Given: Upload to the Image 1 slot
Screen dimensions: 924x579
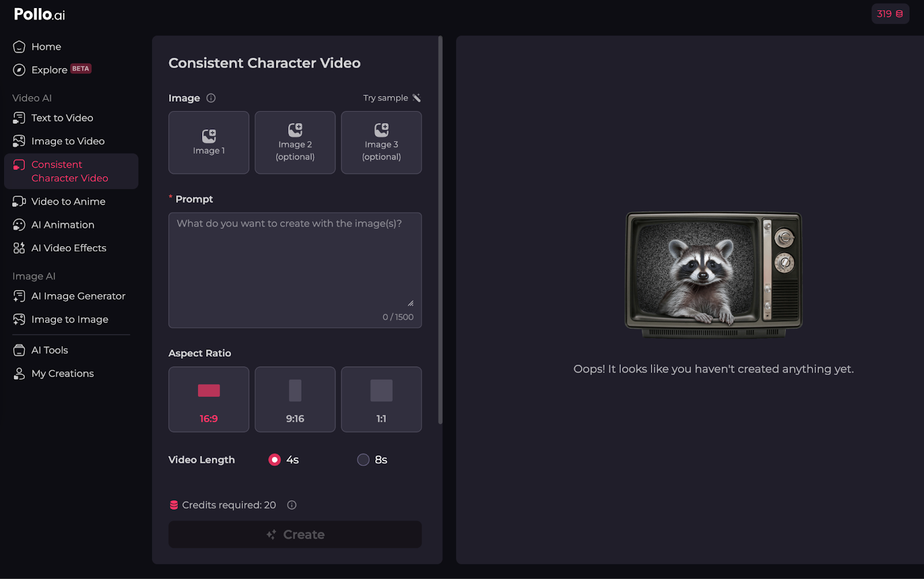Looking at the screenshot, I should [x=208, y=142].
